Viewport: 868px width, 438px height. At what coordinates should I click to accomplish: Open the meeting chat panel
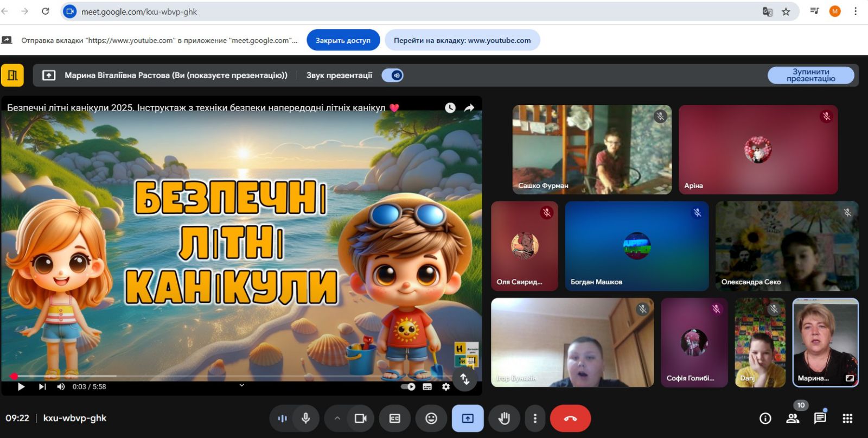click(x=820, y=418)
